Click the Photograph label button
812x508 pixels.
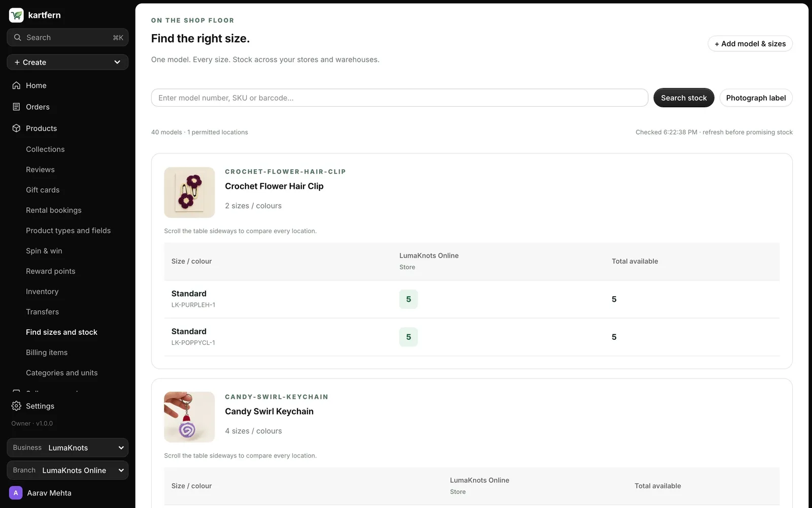tap(756, 98)
